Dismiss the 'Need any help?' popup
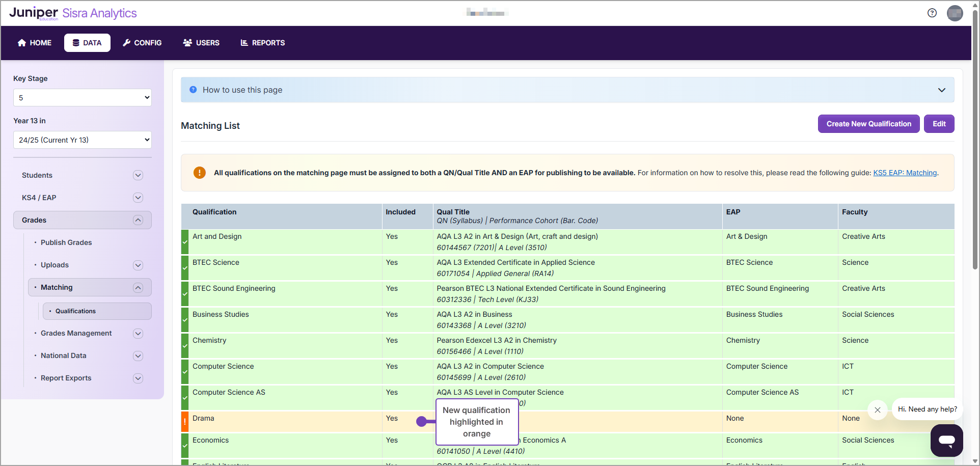Screen dimensions: 980x466 point(877,409)
